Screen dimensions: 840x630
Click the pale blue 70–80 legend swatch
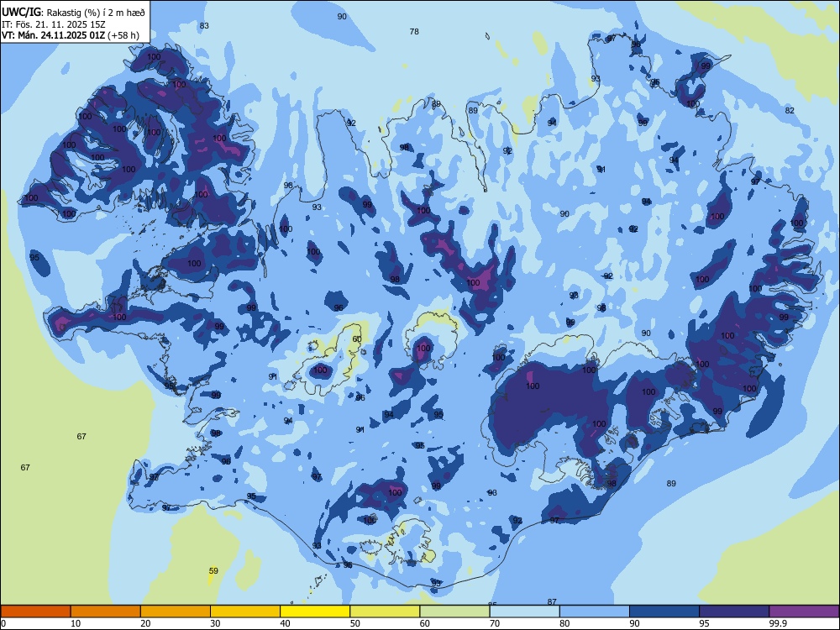pyautogui.click(x=524, y=612)
